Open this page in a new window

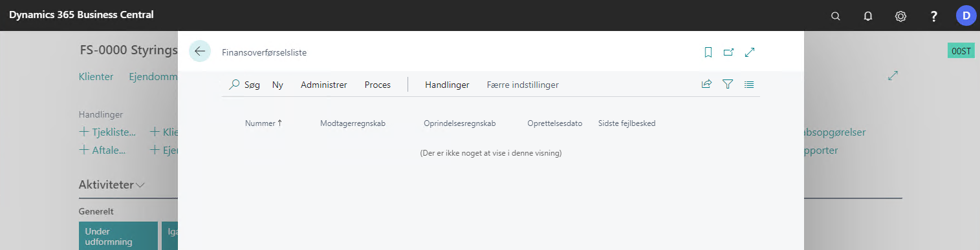pos(729,52)
